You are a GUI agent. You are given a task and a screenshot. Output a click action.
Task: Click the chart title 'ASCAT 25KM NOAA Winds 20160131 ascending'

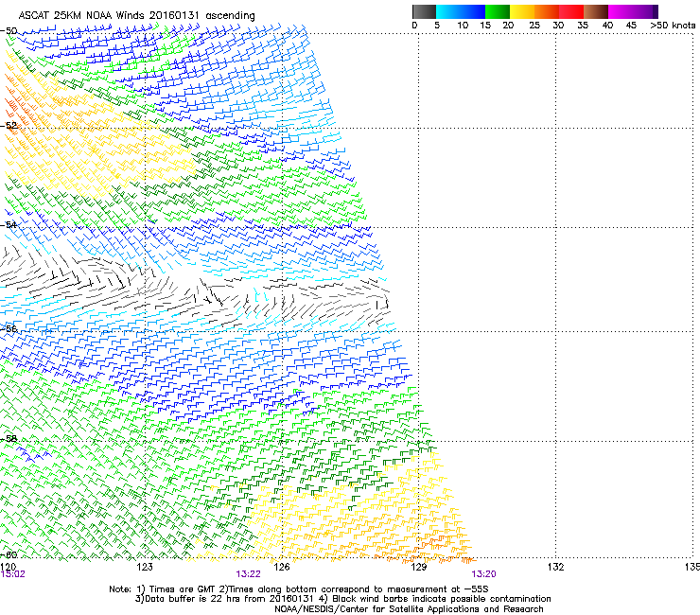click(136, 16)
